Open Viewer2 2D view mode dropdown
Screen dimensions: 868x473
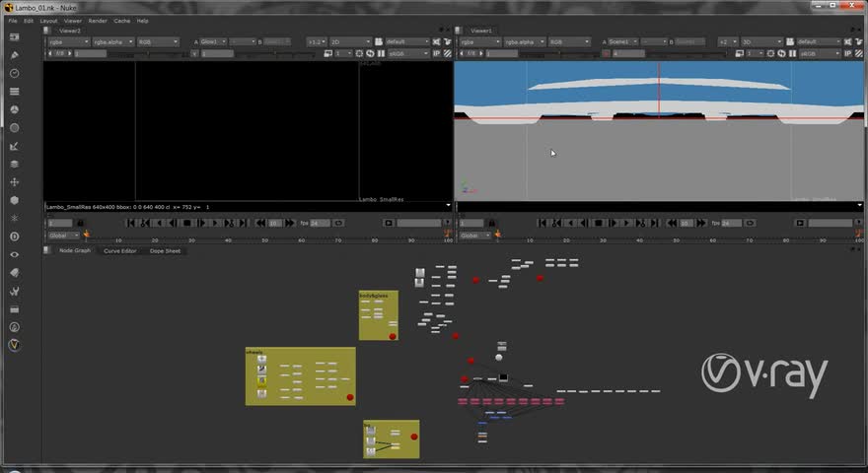point(350,42)
